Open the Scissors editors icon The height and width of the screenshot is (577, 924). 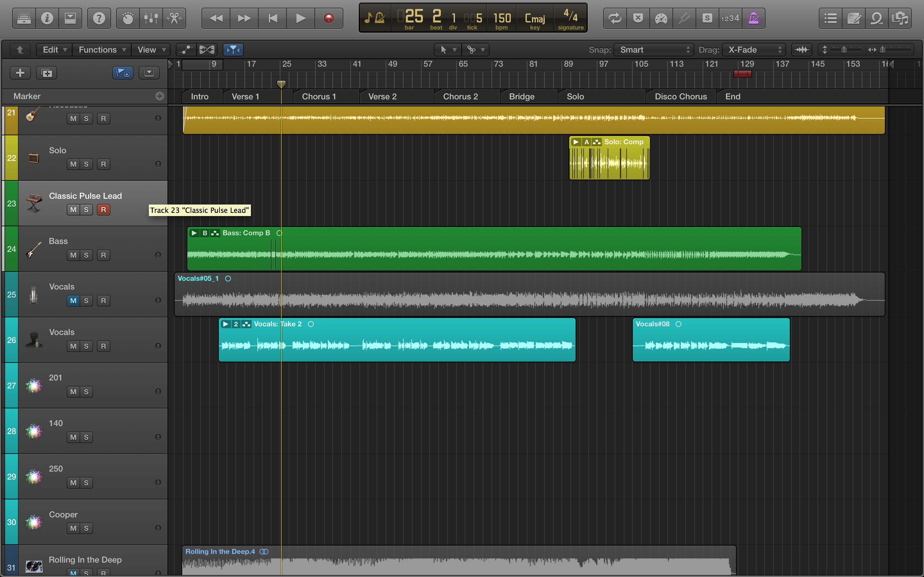pyautogui.click(x=175, y=18)
